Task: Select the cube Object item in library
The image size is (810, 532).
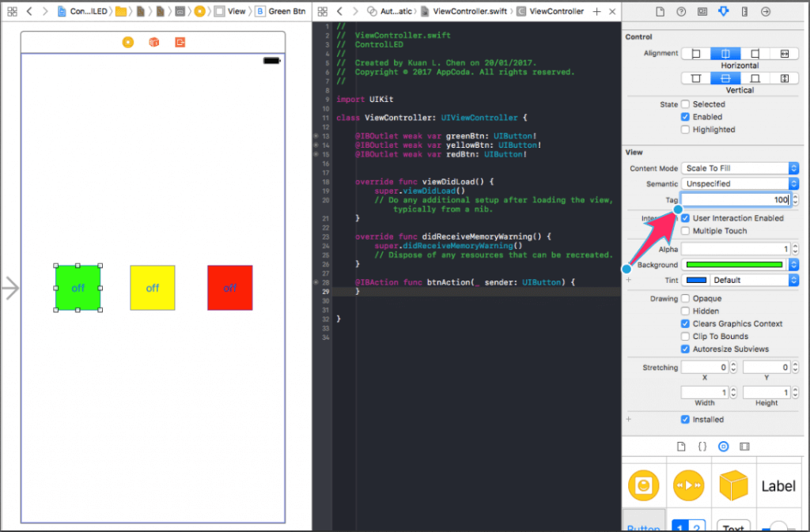Action: click(x=733, y=485)
